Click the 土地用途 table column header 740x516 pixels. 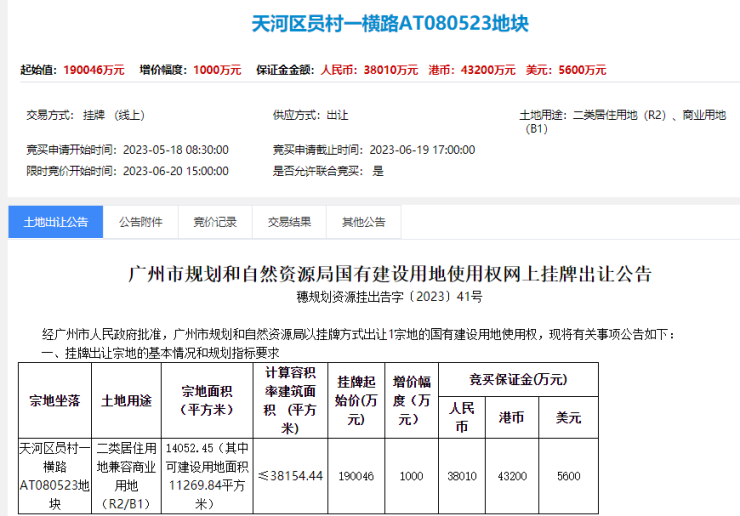click(126, 400)
